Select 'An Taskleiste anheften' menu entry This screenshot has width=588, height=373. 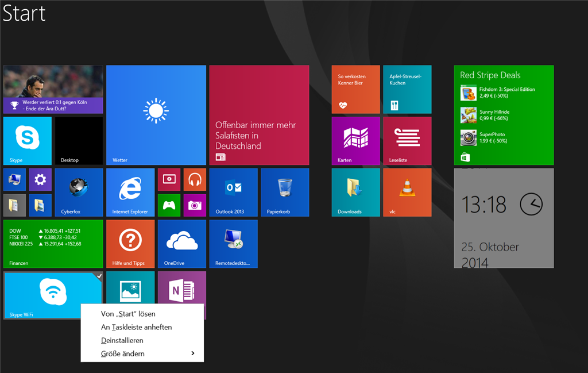[137, 327]
